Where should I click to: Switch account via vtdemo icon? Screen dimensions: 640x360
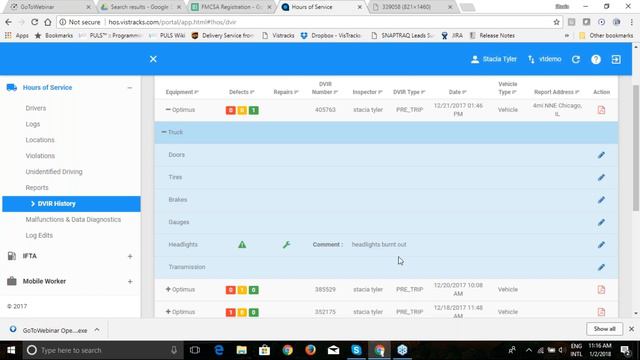pos(544,59)
